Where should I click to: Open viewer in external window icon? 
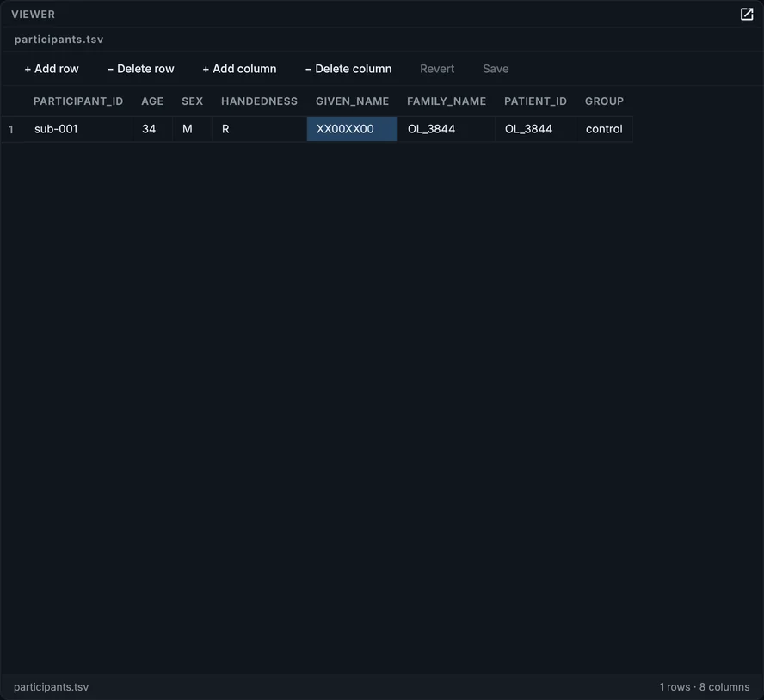[x=747, y=14]
